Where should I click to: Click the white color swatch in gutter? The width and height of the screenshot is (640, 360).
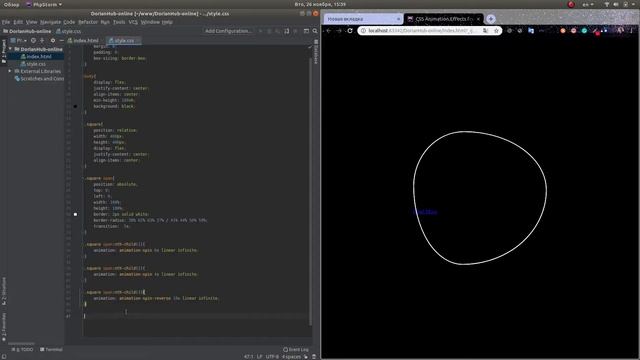tap(75, 214)
